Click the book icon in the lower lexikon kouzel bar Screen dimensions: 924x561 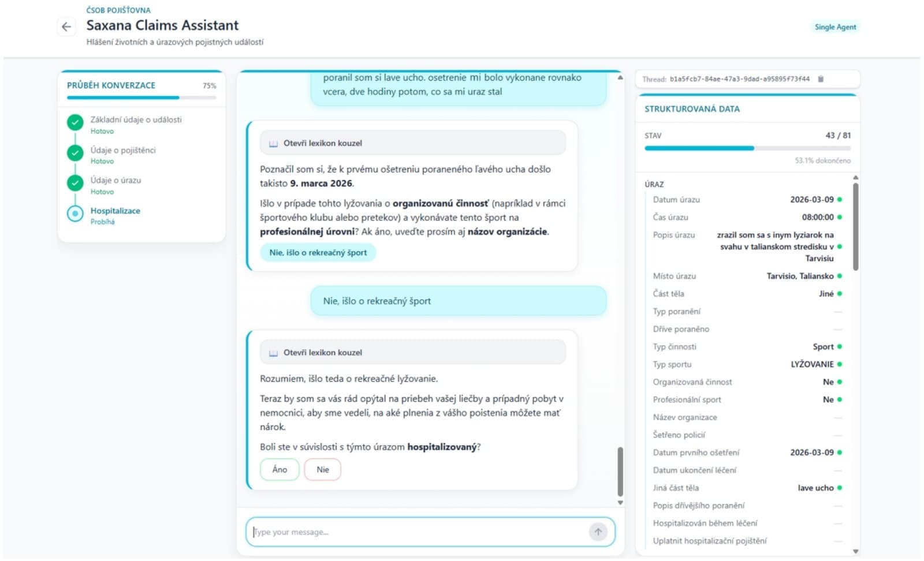pyautogui.click(x=273, y=353)
